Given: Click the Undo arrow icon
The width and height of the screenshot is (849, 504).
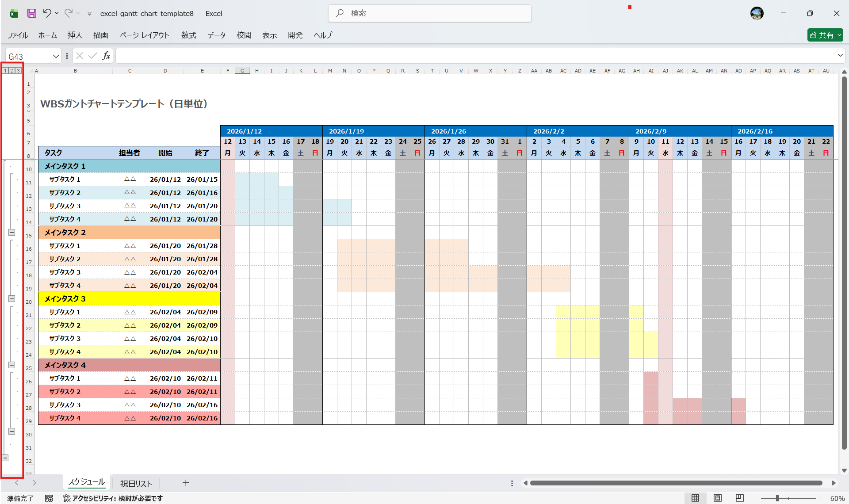Looking at the screenshot, I should point(47,13).
